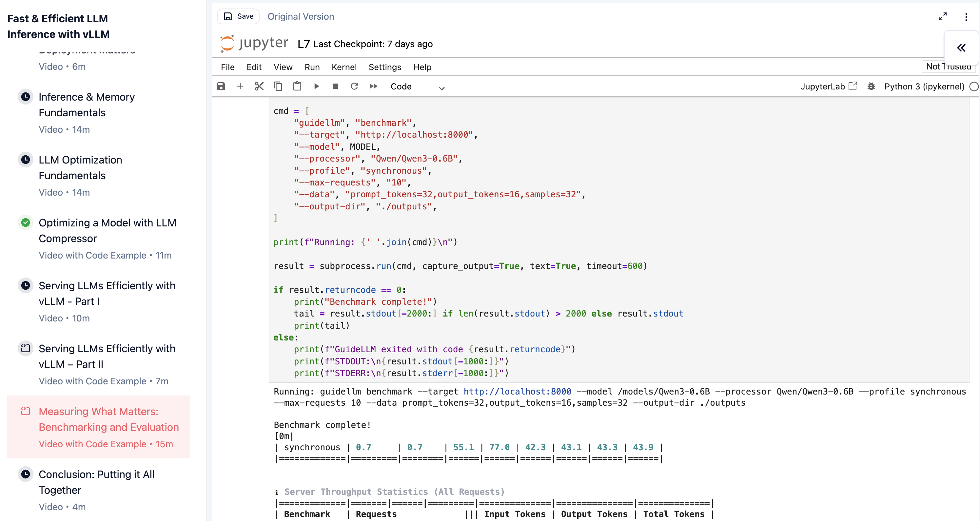
Task: Cut the cell with the scissors icon
Action: click(259, 86)
